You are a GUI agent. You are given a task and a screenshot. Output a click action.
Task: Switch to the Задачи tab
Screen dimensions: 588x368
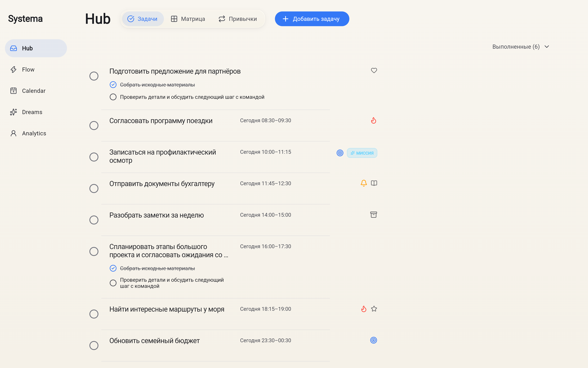coord(143,19)
